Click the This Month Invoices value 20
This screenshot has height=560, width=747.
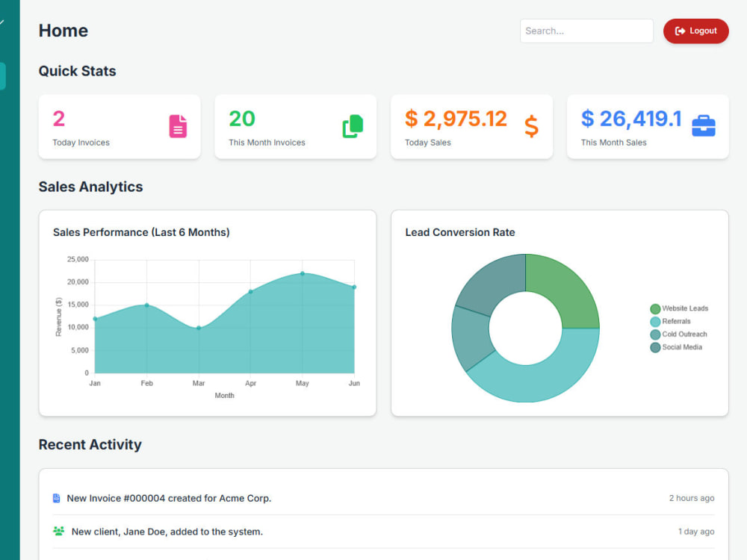pyautogui.click(x=242, y=119)
